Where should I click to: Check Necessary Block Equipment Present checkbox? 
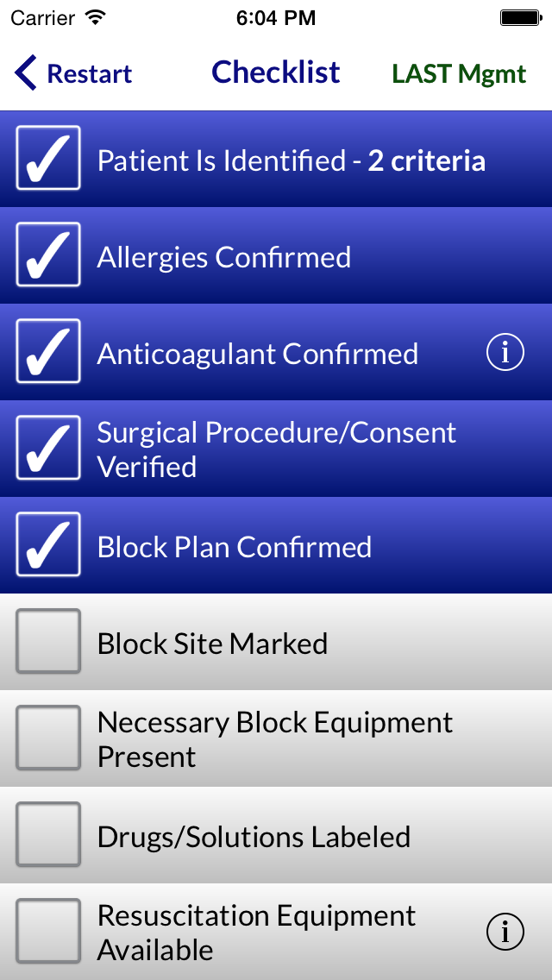click(48, 738)
